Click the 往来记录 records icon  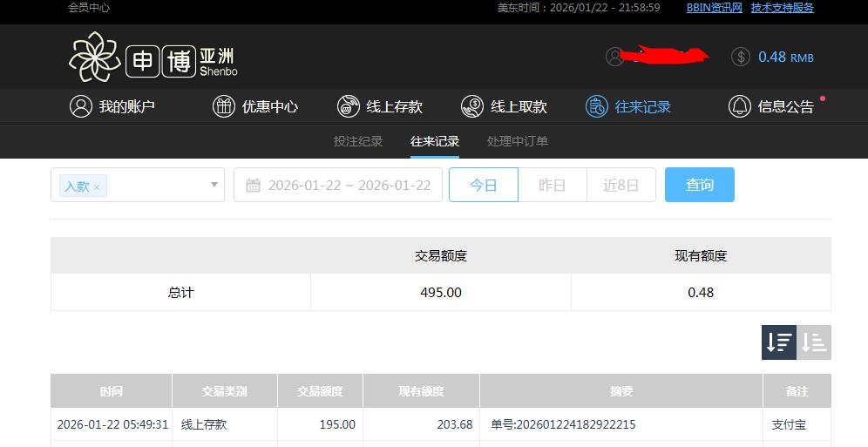pyautogui.click(x=597, y=106)
